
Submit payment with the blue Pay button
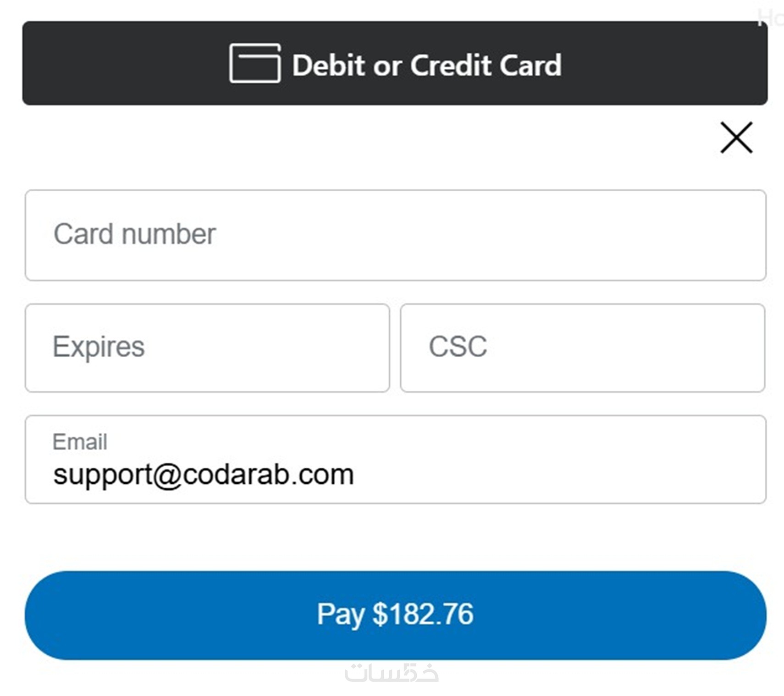(x=395, y=615)
